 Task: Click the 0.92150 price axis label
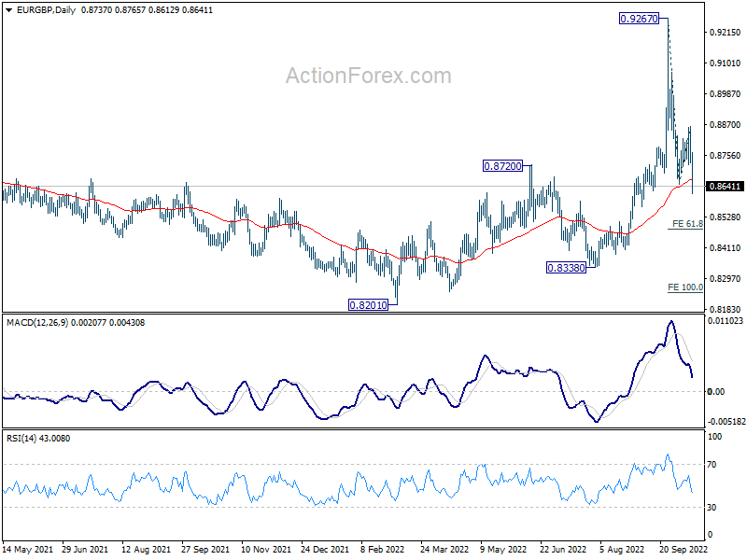(726, 33)
